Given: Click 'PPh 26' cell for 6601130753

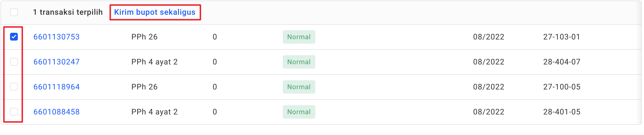Looking at the screenshot, I should coord(144,37).
